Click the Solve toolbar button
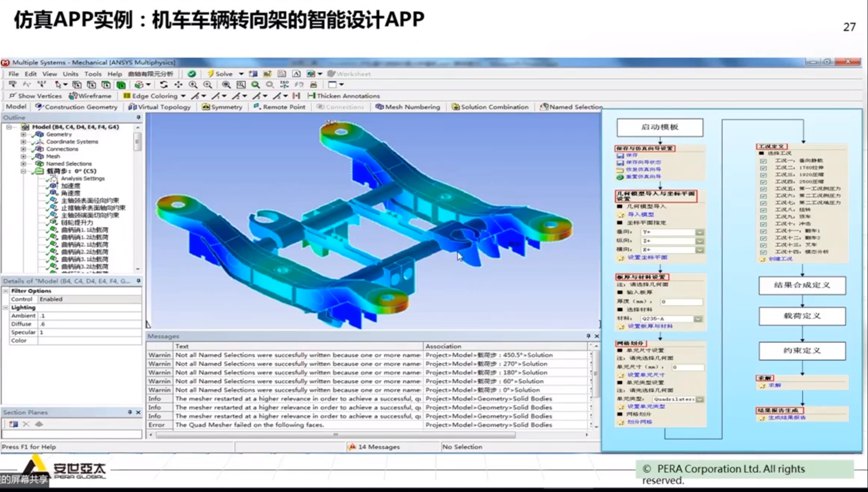Screen dimensions: 868x492 click(221, 74)
